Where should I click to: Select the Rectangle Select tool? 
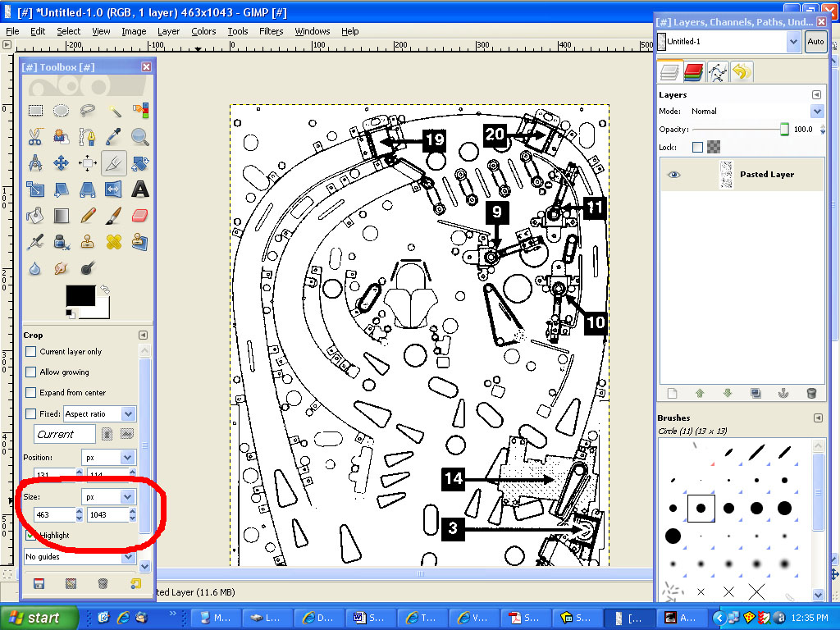[x=35, y=110]
